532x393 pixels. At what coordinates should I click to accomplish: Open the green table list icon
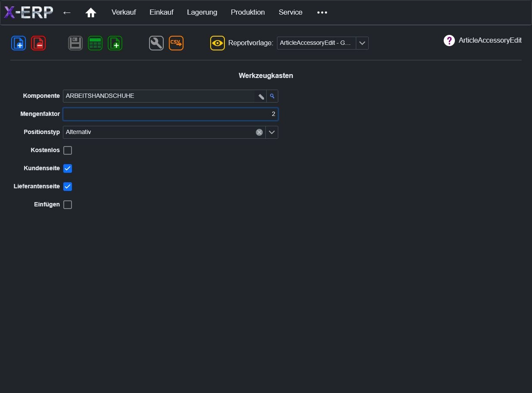point(95,43)
